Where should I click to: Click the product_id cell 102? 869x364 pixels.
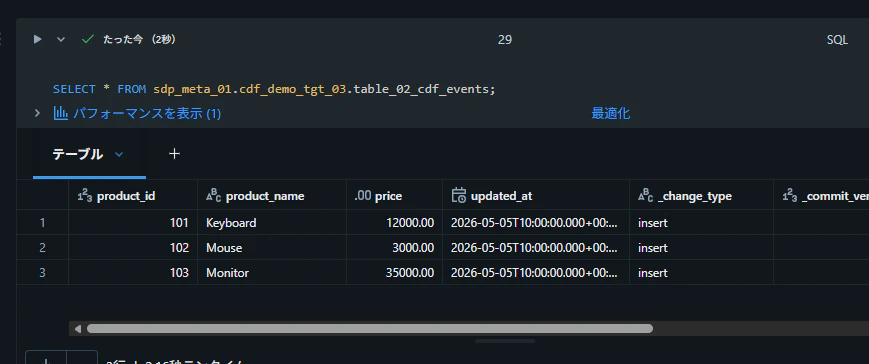(x=133, y=248)
